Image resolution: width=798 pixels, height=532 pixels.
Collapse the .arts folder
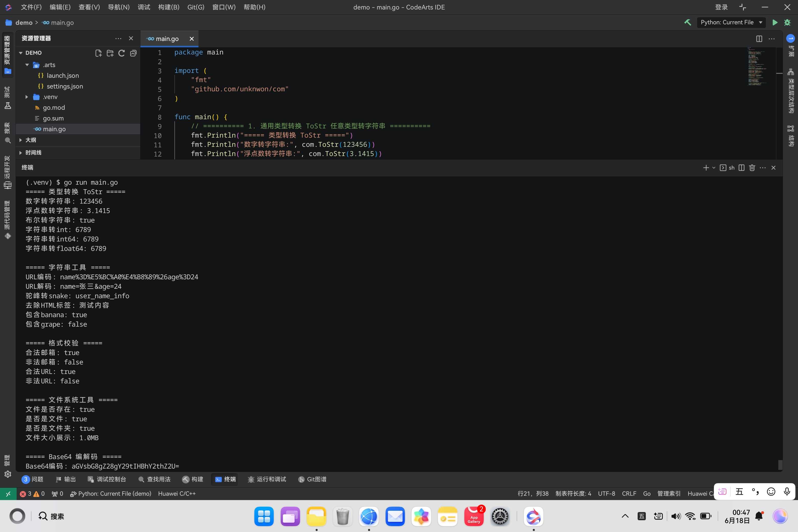tap(27, 65)
